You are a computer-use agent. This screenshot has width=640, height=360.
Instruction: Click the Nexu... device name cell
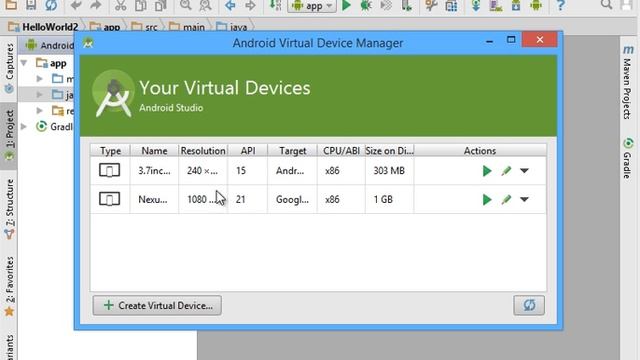(154, 200)
